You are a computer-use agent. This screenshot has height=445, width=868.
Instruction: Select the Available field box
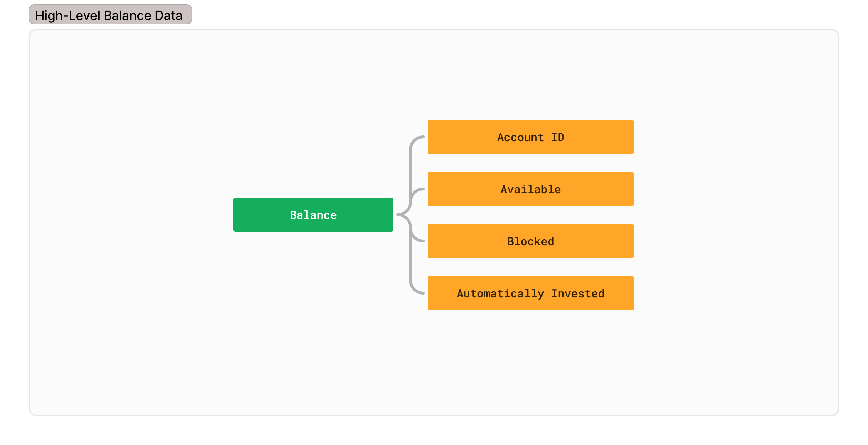530,189
